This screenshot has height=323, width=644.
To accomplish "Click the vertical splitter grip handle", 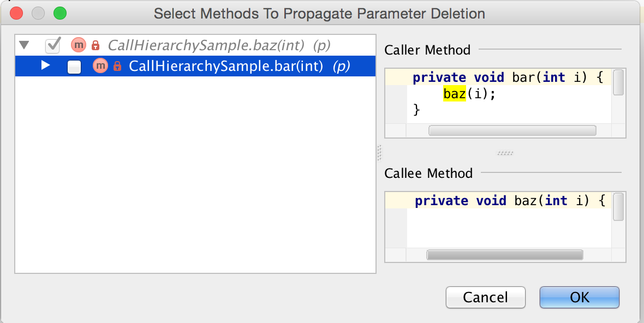I will tap(379, 153).
